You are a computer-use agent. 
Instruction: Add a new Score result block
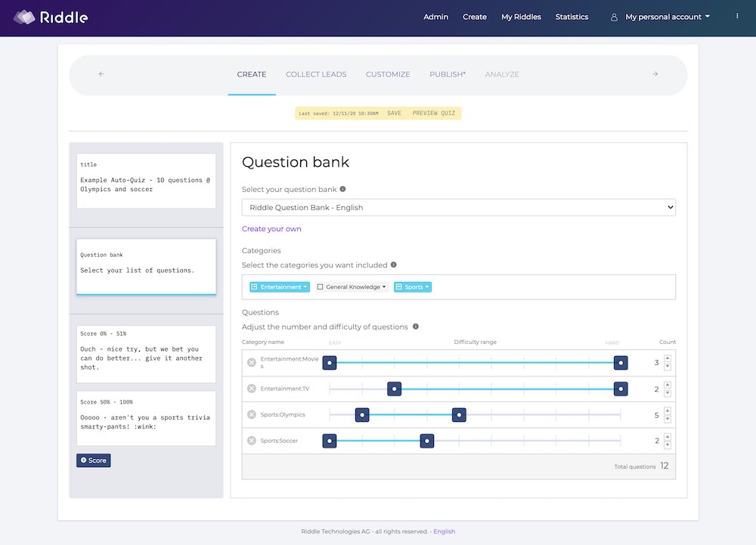pyautogui.click(x=94, y=460)
